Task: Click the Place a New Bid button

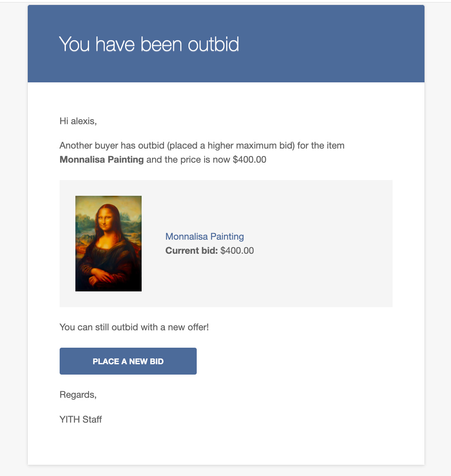Action: [128, 361]
